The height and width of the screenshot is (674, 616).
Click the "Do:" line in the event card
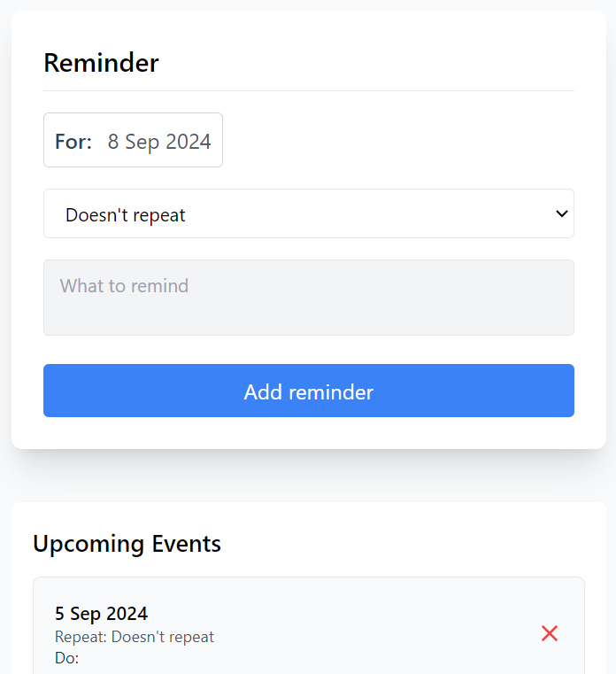[x=67, y=658]
